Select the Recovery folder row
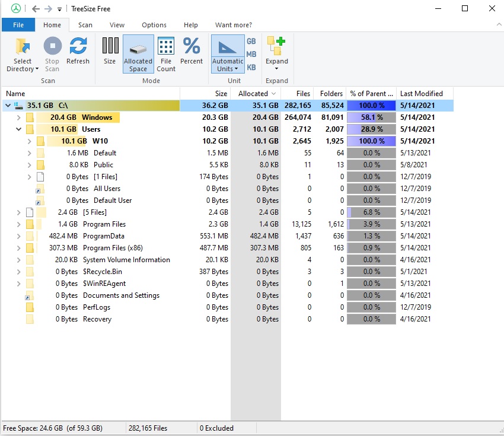This screenshot has width=504, height=436. 228,319
